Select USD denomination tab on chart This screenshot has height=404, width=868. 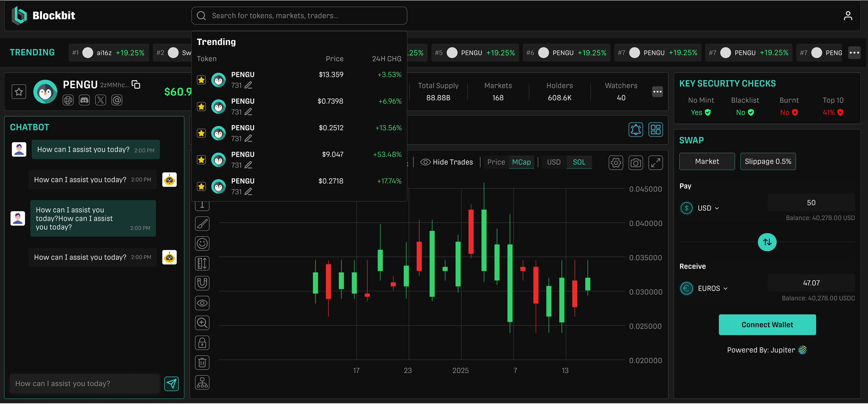click(554, 162)
